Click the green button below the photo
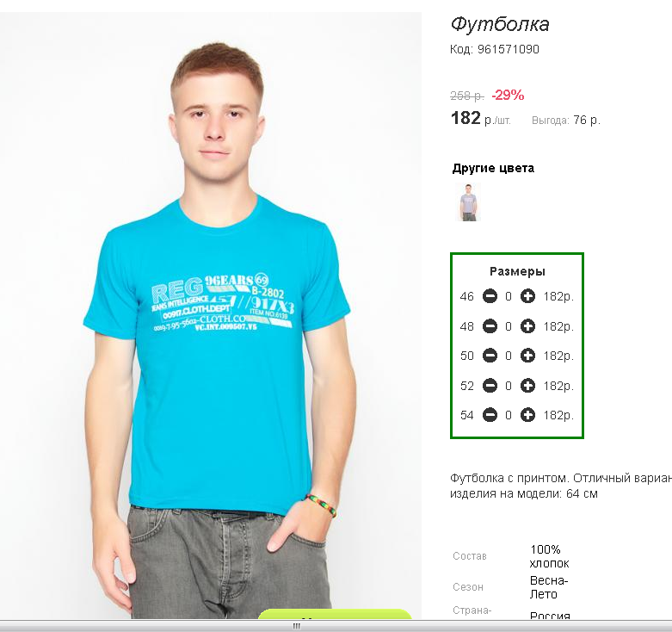 click(x=335, y=614)
